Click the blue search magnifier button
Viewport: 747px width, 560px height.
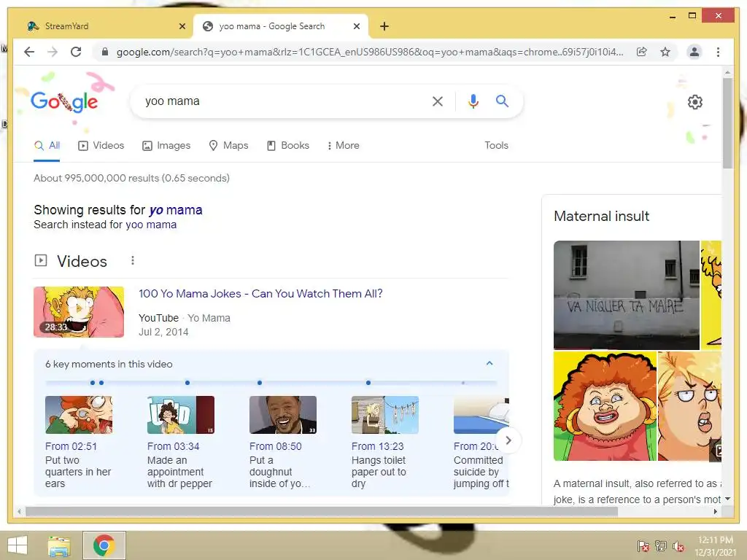point(502,101)
